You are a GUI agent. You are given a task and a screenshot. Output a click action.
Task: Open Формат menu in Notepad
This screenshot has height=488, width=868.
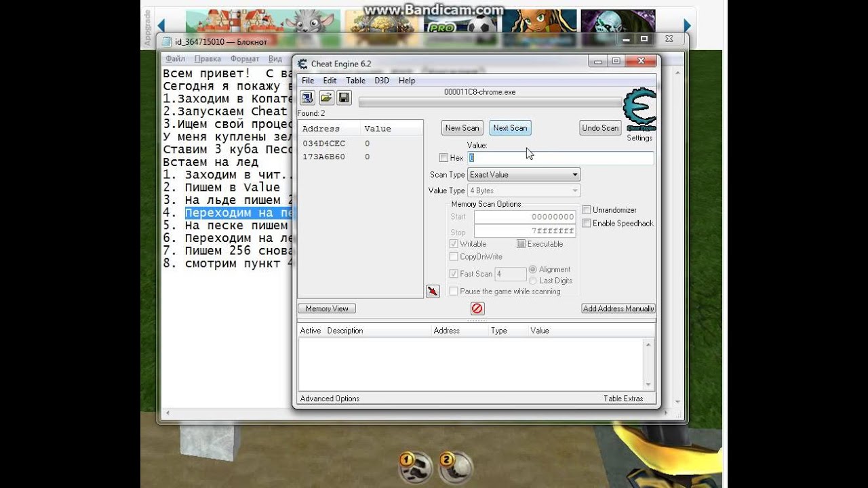(245, 59)
